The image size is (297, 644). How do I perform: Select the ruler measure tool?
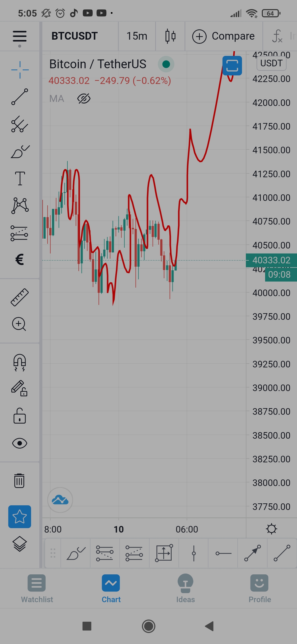pos(20,297)
